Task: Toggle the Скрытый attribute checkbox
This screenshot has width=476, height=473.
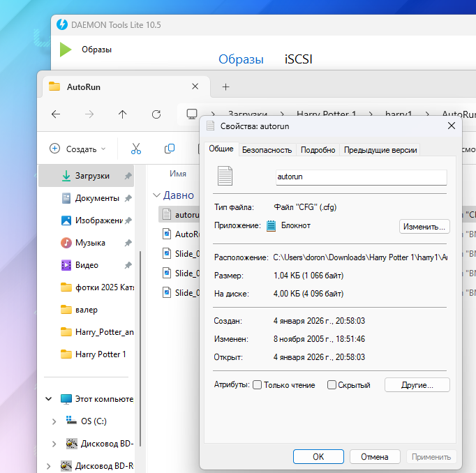Action: (x=332, y=385)
